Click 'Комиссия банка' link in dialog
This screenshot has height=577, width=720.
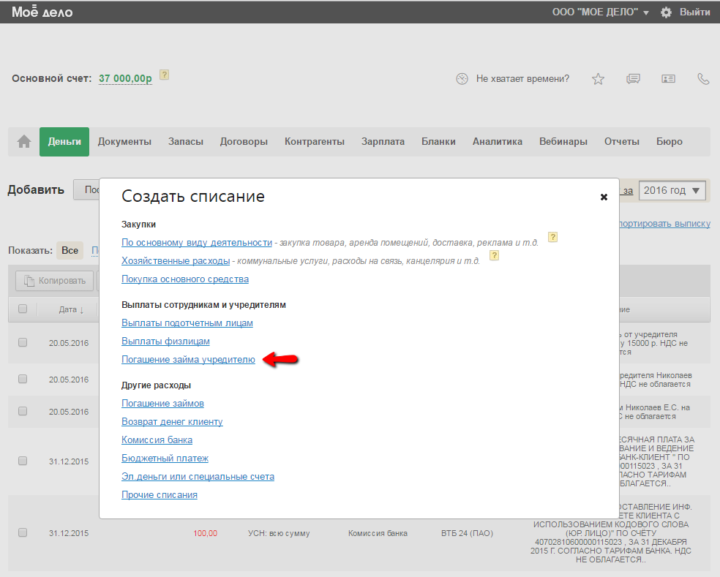157,440
